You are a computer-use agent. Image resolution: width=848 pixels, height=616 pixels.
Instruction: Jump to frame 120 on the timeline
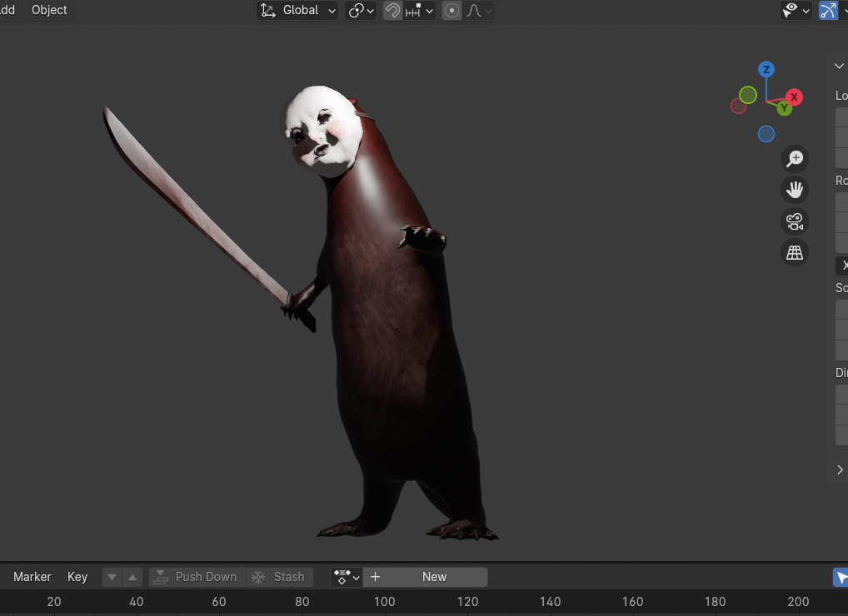pyautogui.click(x=468, y=602)
